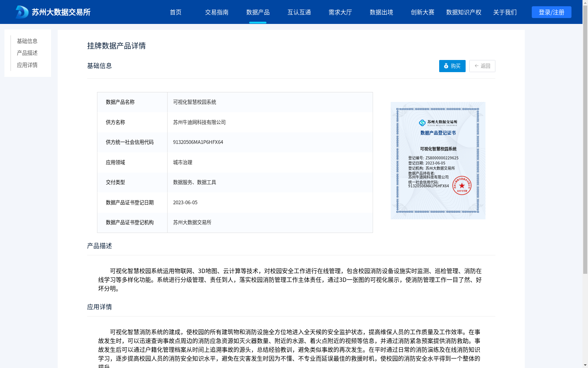
Task: Click the shopping bag icon on 购买 button
Action: pos(446,66)
